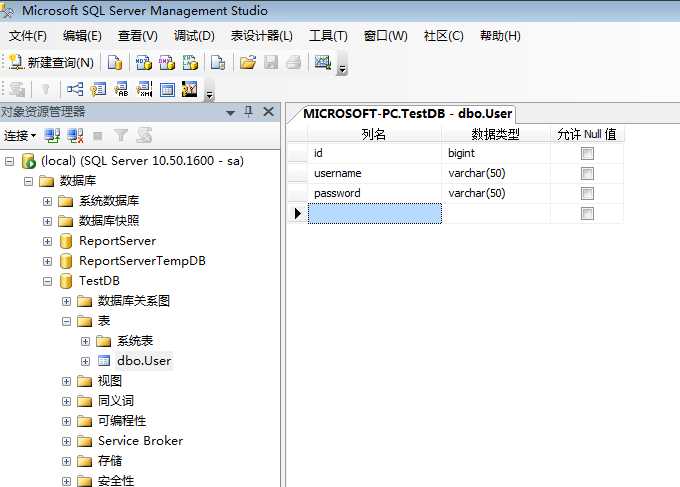Toggle Allow Null checkbox for username column
The image size is (680, 487).
point(587,173)
